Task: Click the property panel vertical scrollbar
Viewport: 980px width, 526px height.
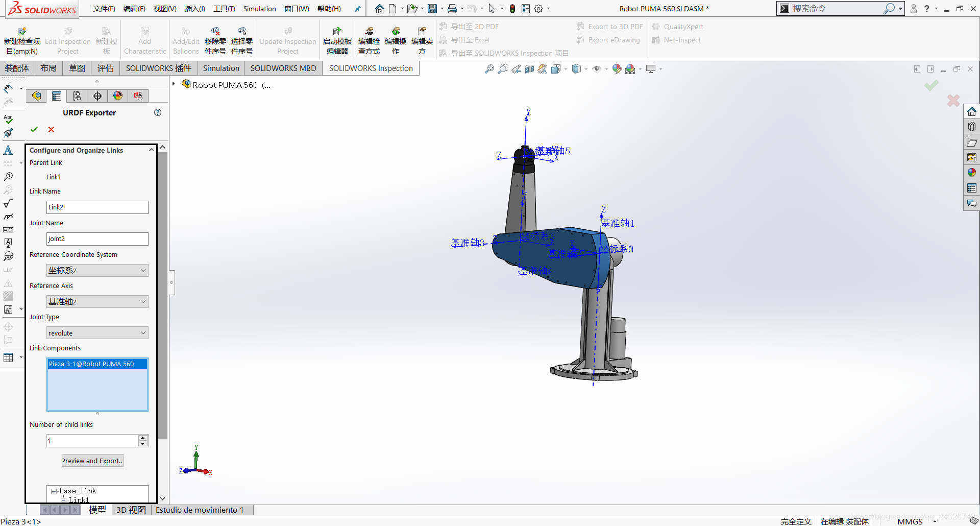Action: (162, 295)
